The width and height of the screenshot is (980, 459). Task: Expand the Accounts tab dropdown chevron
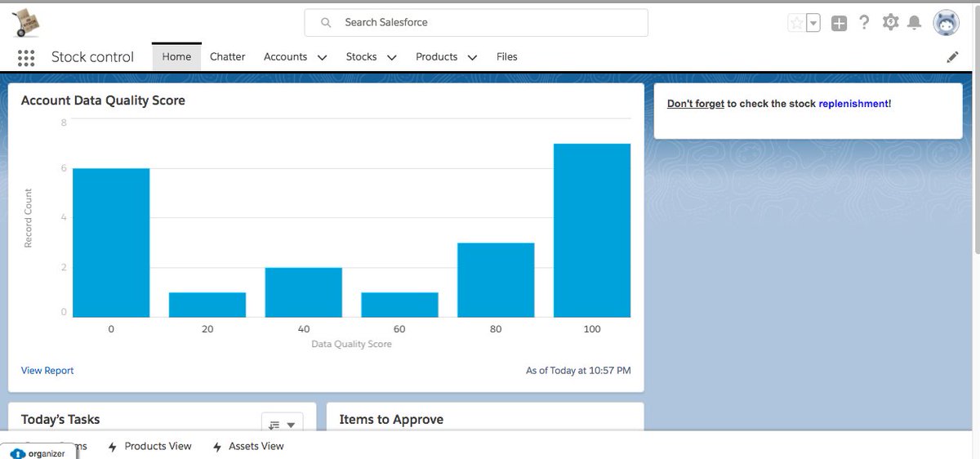(x=322, y=57)
